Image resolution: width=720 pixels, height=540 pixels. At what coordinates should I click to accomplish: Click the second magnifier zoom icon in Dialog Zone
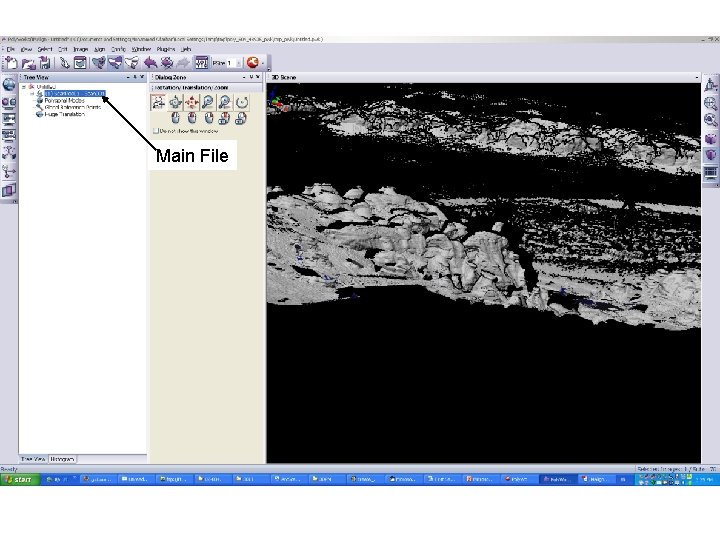coord(225,102)
